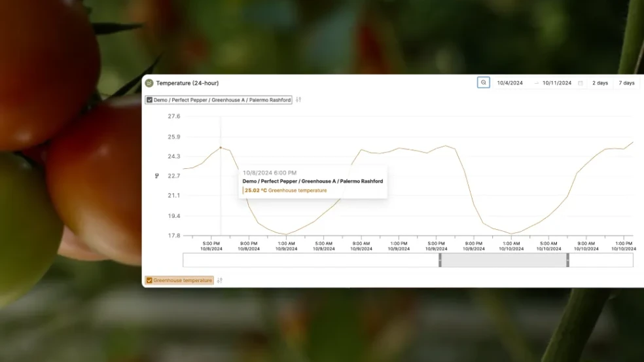The image size is (644, 362).
Task: Select the 7 days range button
Action: point(626,83)
